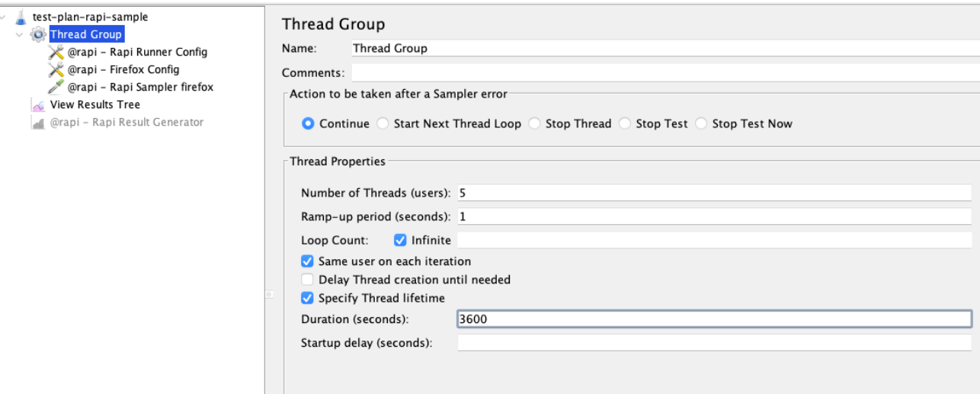The image size is (980, 394).
Task: Click the Rapi Runner Config wrench icon
Action: 56,52
